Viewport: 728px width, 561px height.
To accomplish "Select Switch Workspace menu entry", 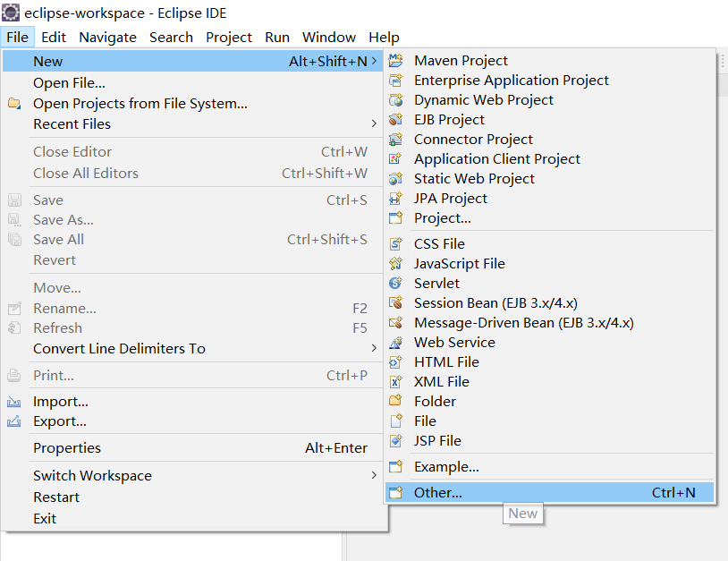I will (x=194, y=475).
